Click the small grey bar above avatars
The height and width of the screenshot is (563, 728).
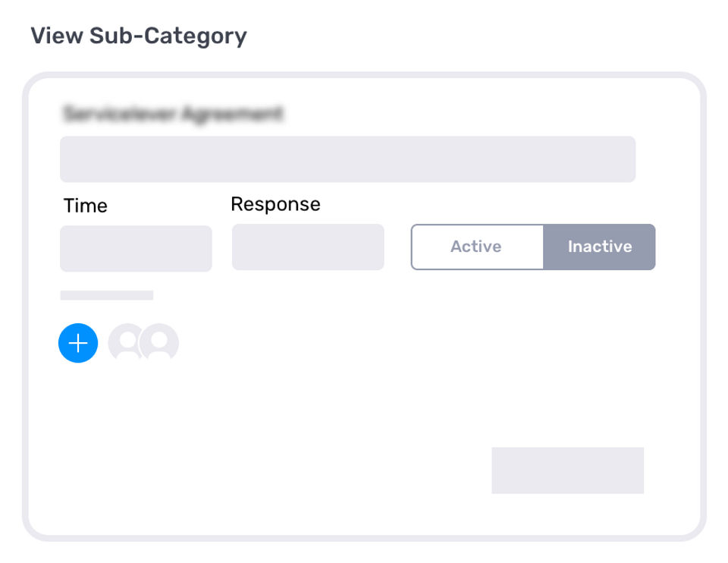click(107, 295)
